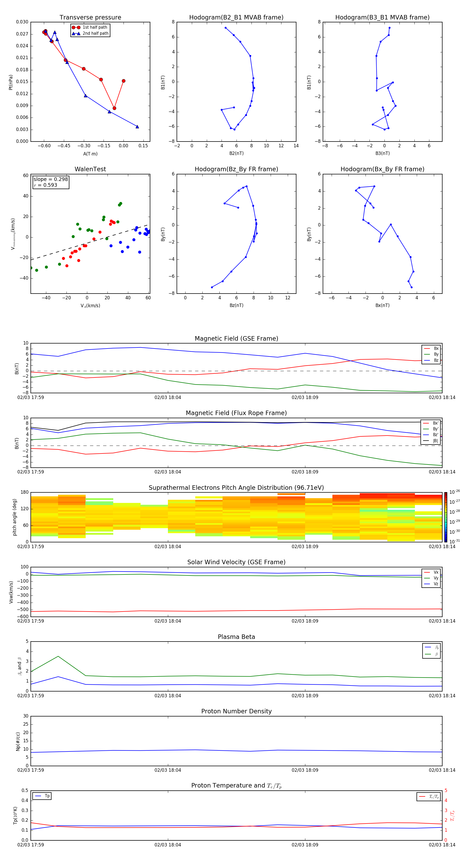
Task: Click the 'Pt(nPa)' y-axis label
Action: point(11,82)
